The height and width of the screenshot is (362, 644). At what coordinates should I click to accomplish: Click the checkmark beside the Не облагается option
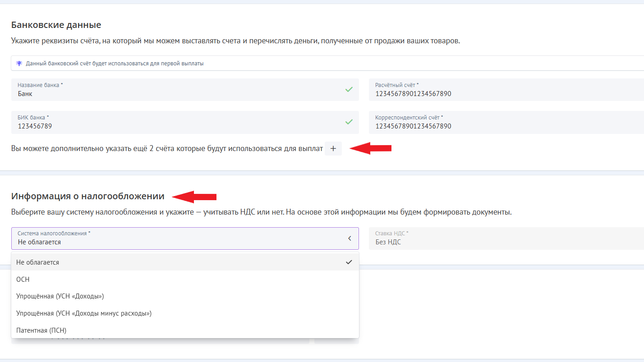coord(349,262)
